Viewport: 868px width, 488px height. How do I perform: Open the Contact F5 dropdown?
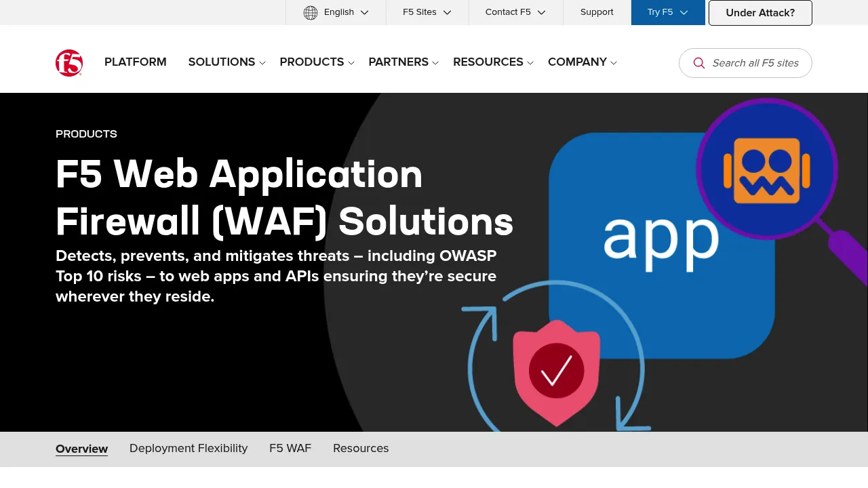click(515, 12)
